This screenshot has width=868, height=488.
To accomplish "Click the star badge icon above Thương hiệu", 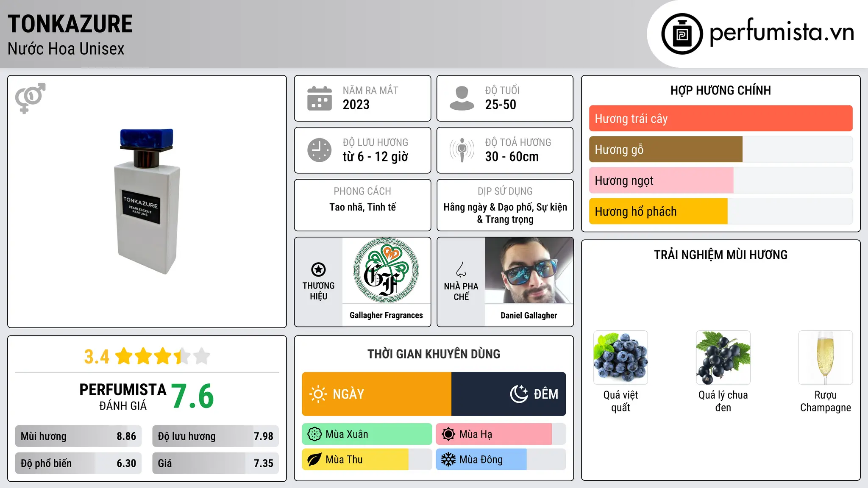I will [x=318, y=269].
